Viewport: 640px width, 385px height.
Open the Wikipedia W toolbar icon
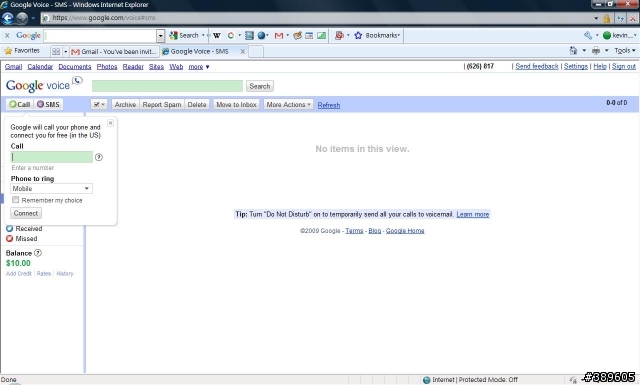click(217, 36)
